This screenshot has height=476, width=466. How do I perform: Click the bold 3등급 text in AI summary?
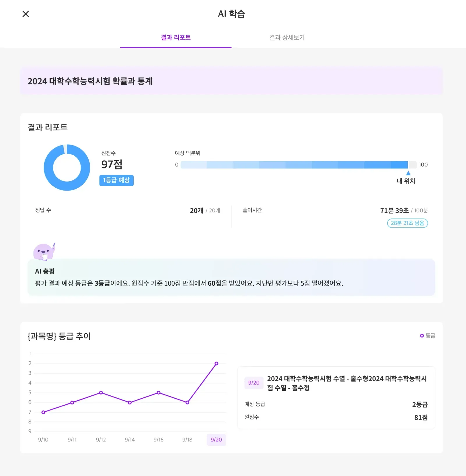[x=102, y=283]
